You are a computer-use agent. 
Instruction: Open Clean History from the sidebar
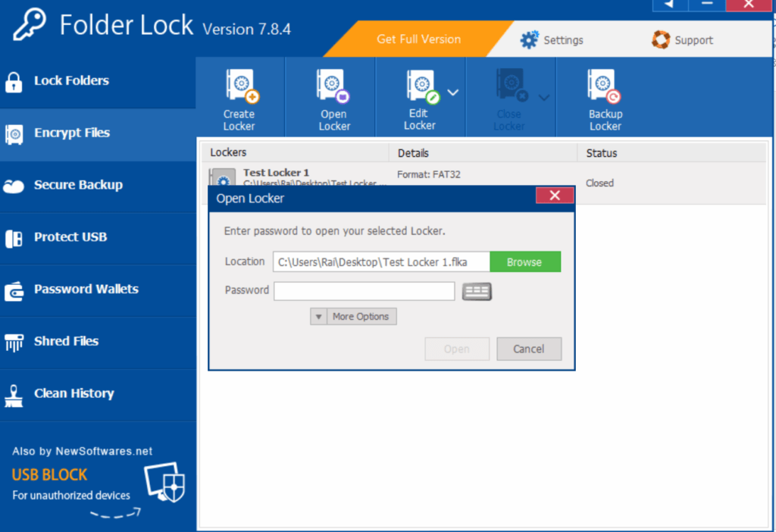point(98,394)
